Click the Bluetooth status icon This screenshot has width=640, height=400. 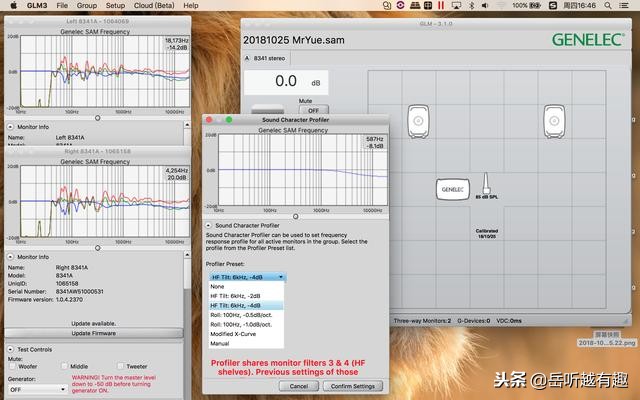471,5
